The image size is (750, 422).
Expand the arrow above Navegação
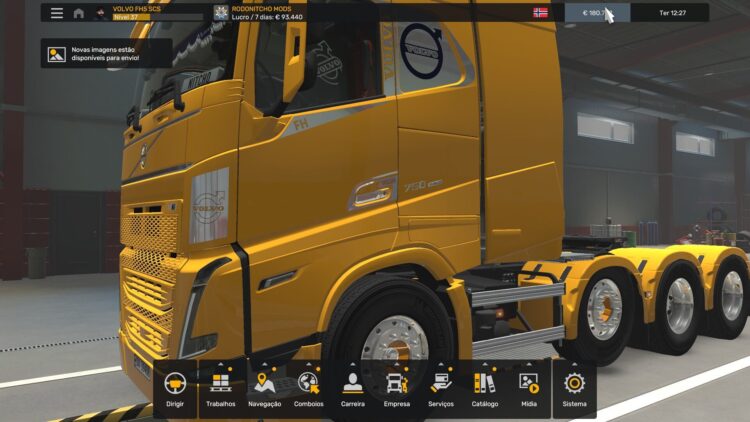point(265,365)
